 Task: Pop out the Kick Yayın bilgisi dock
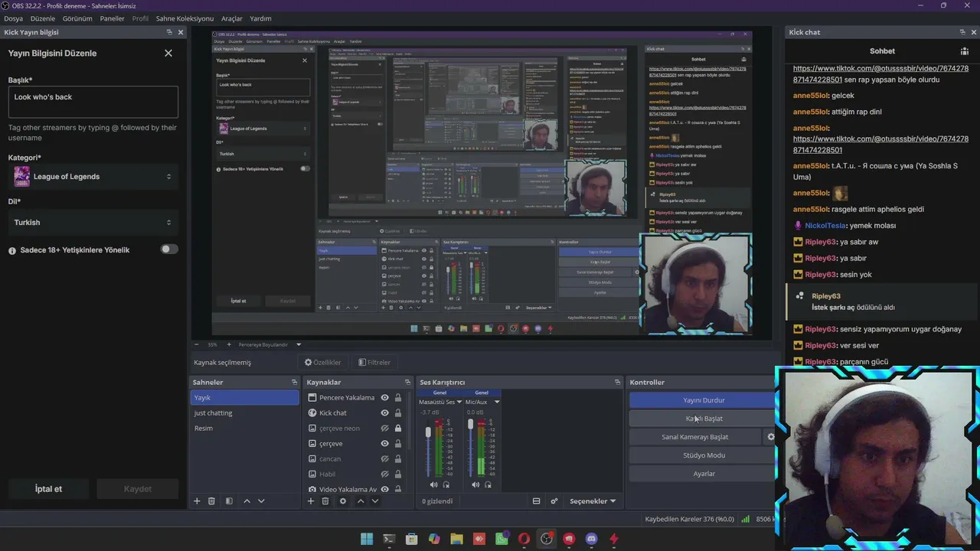tap(169, 32)
